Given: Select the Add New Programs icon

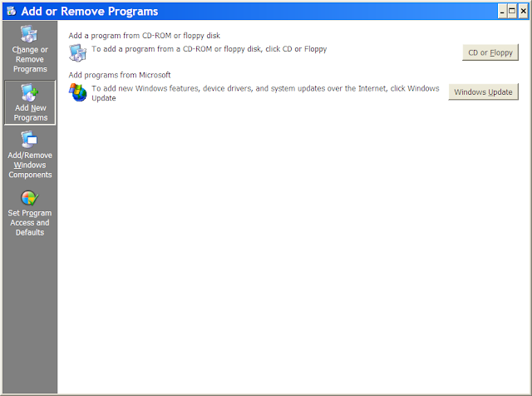Looking at the screenshot, I should pos(30,92).
